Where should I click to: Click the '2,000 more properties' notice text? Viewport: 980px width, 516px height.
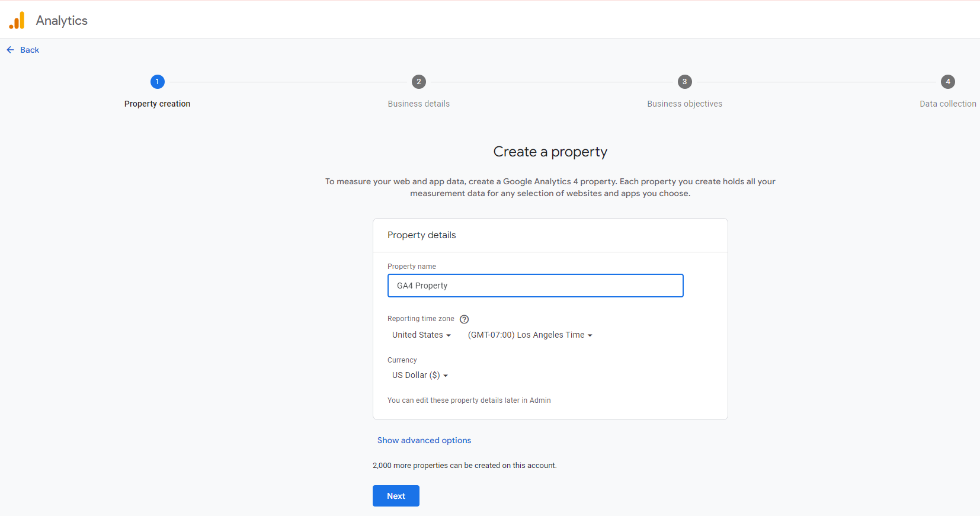(465, 466)
